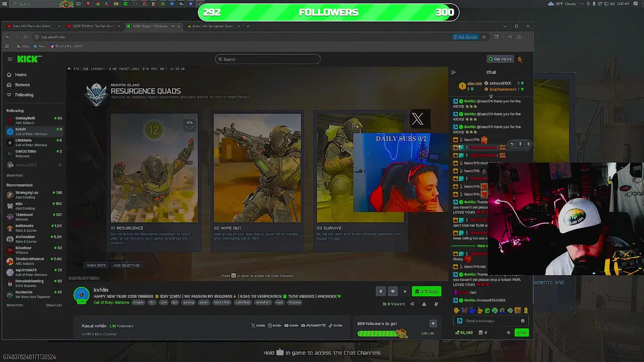Click the Get KICKs button

[x=500, y=59]
